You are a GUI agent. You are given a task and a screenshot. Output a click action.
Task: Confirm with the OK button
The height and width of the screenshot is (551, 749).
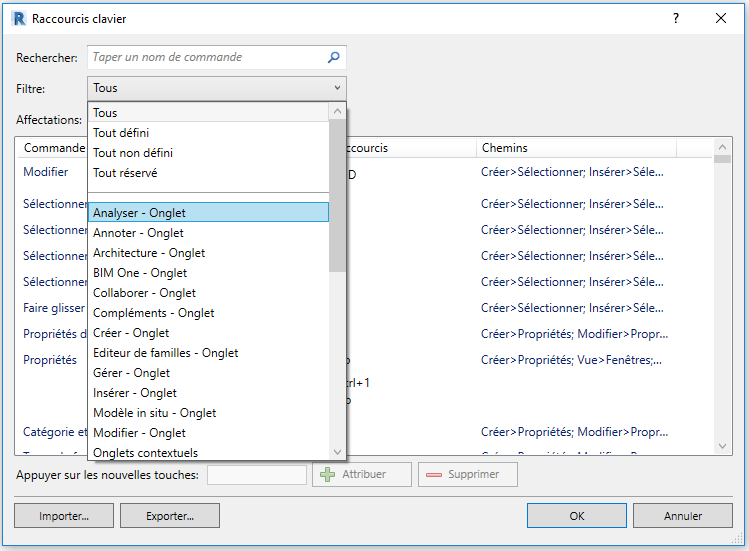(x=577, y=516)
